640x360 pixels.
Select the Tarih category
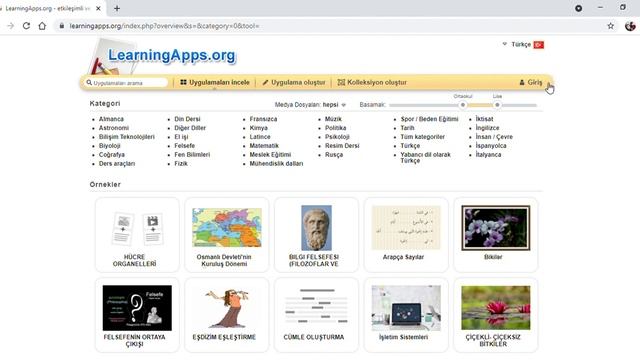click(407, 128)
